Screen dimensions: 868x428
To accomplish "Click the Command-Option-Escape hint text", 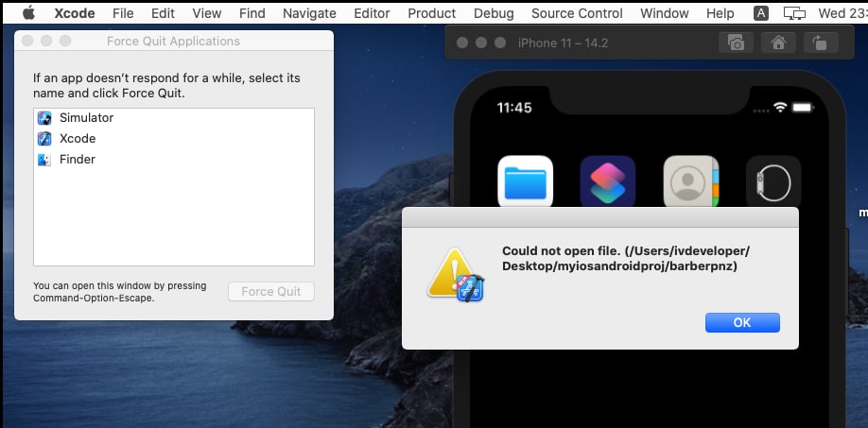I will pos(119,292).
